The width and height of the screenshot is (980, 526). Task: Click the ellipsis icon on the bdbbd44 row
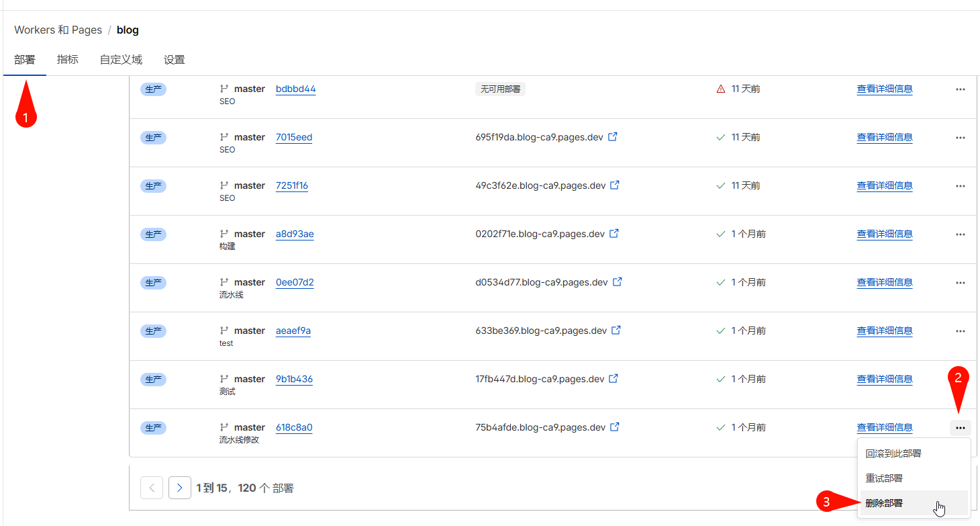click(x=960, y=89)
